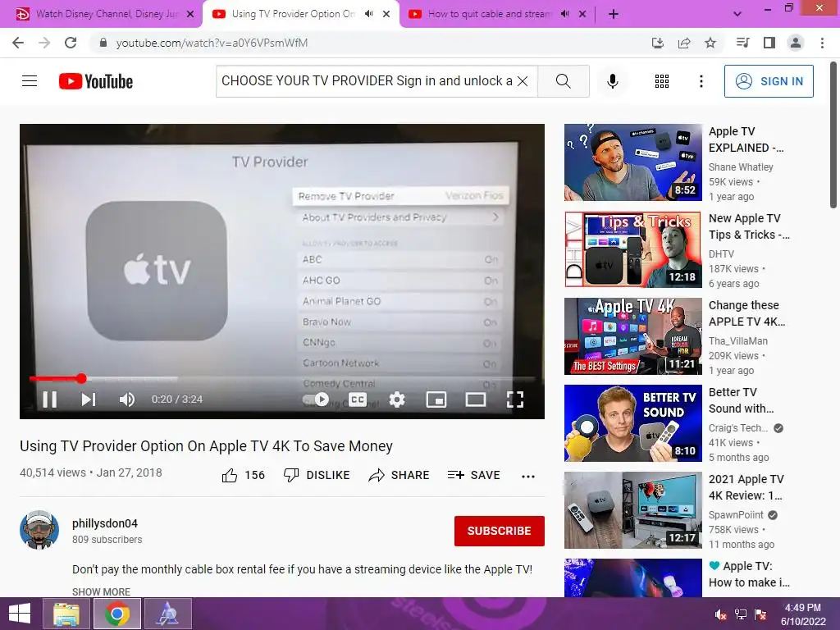Open more actions ellipsis under the video
This screenshot has height=630, width=840.
pyautogui.click(x=528, y=477)
